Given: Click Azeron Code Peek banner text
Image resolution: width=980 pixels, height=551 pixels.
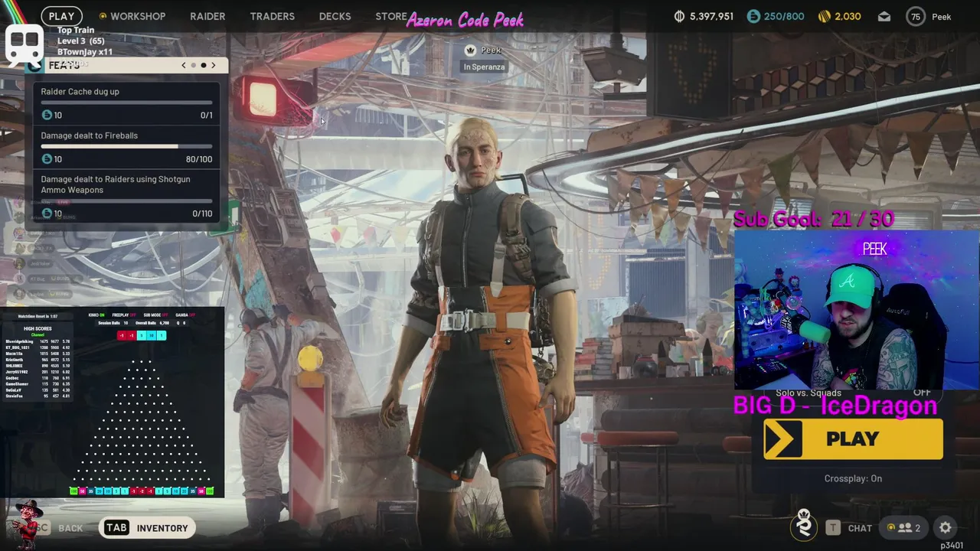Looking at the screenshot, I should (465, 20).
